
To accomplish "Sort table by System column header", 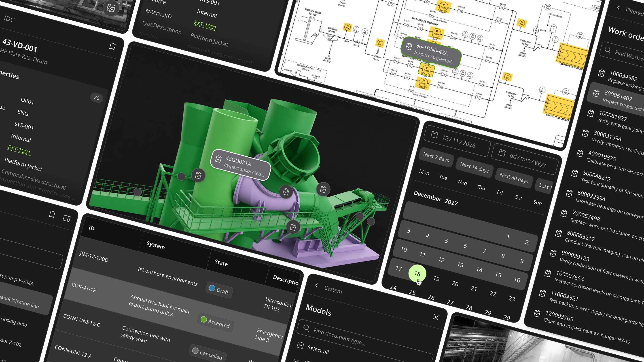I will [x=155, y=245].
